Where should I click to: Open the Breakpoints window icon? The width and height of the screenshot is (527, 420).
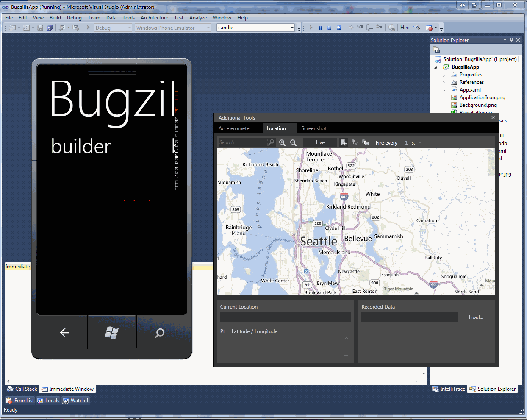(429, 28)
